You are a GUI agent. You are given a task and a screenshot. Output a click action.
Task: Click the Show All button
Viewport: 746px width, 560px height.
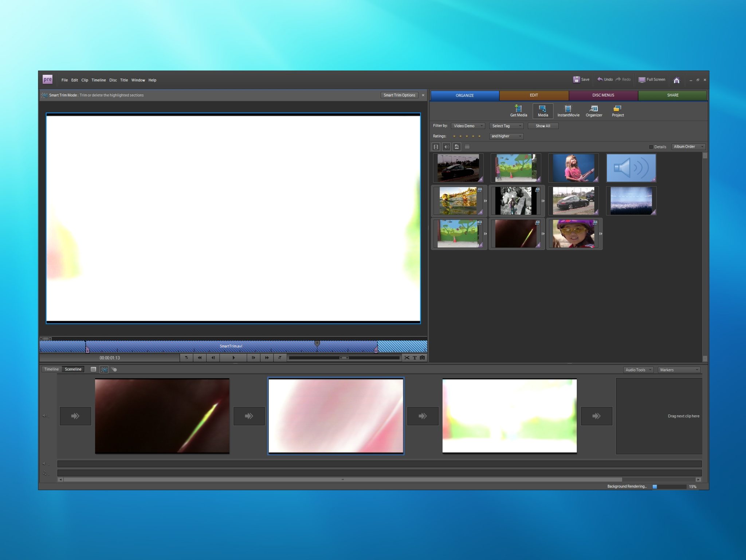pyautogui.click(x=543, y=126)
